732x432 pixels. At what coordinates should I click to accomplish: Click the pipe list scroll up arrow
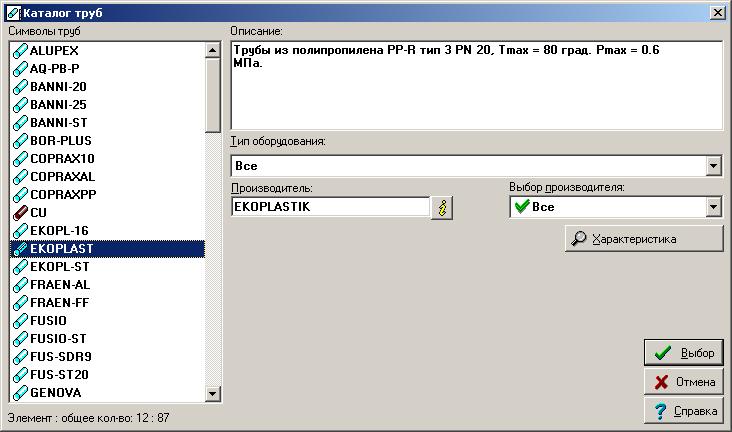pyautogui.click(x=212, y=50)
